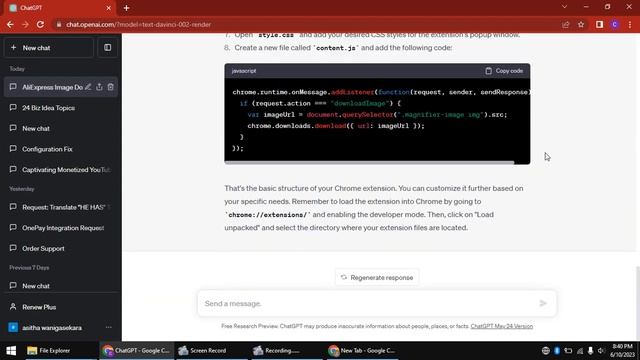This screenshot has height=360, width=640.
Task: Delete the AliExpress chat with trash icon
Action: coord(111,87)
